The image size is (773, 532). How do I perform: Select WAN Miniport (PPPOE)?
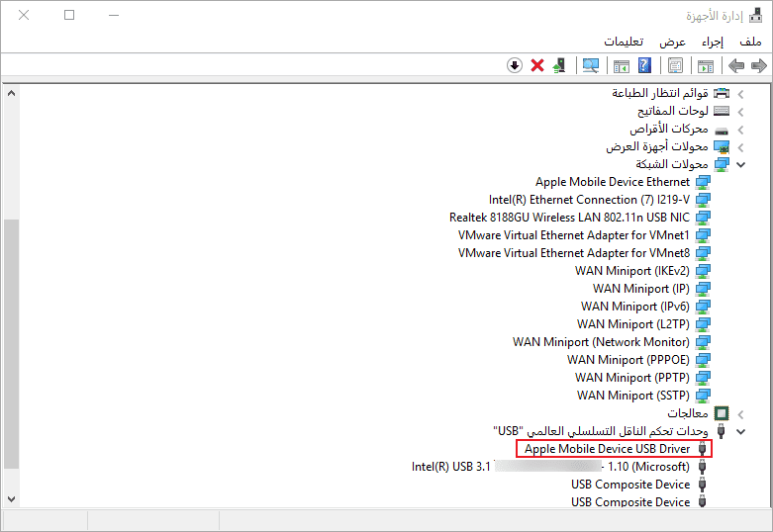(x=628, y=360)
